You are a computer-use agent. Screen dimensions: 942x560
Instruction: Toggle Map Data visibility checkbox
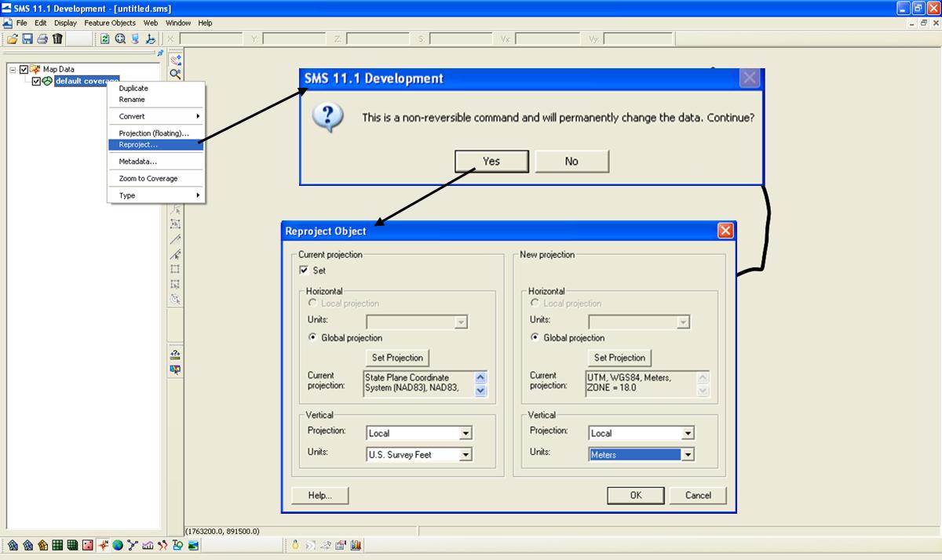pyautogui.click(x=24, y=69)
